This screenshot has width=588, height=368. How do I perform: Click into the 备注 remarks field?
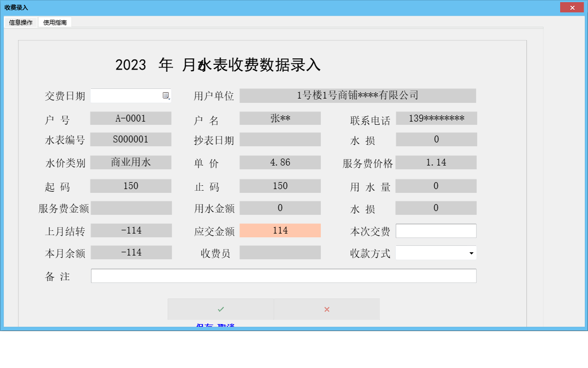tap(284, 275)
